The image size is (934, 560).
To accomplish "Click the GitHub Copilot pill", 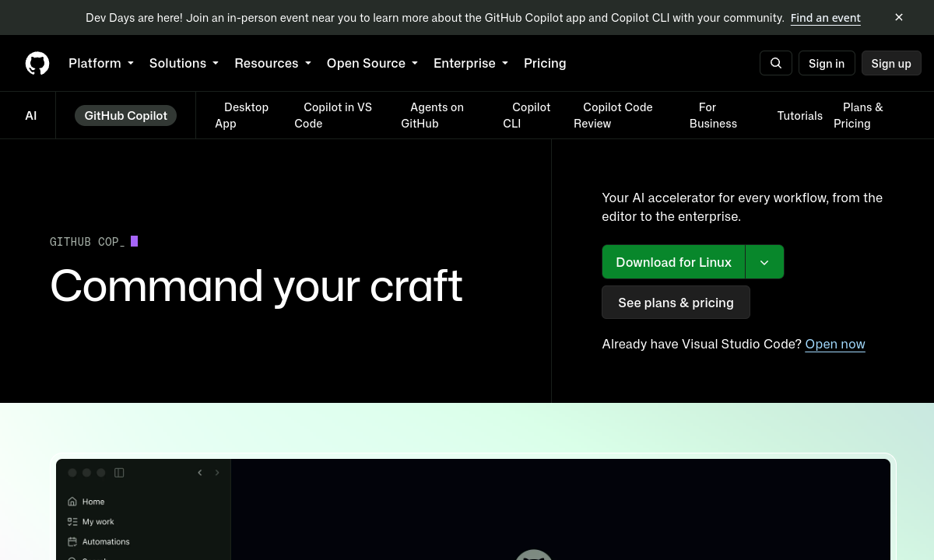I will (125, 115).
